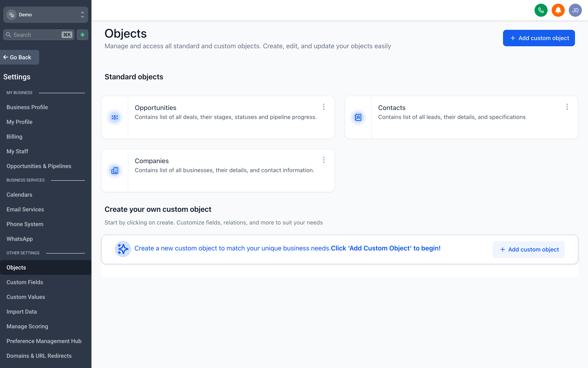Click the Companies building icon
This screenshot has height=368, width=588.
pos(115,170)
